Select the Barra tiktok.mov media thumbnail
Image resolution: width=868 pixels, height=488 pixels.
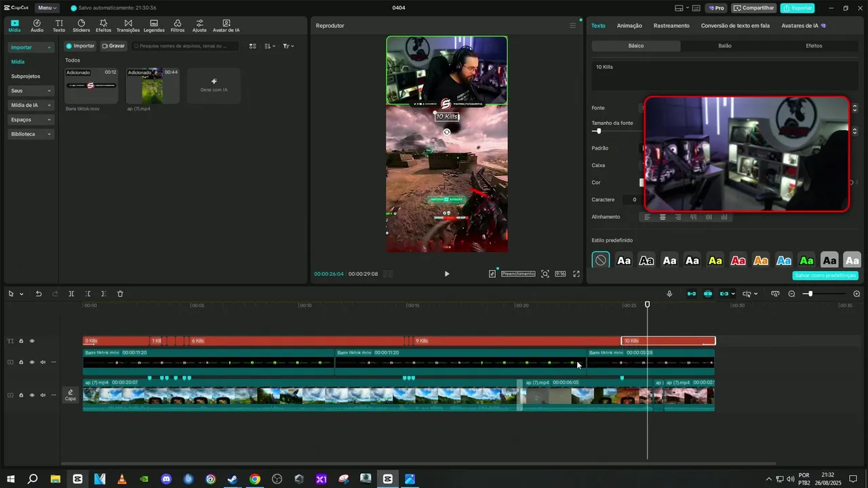pyautogui.click(x=91, y=85)
